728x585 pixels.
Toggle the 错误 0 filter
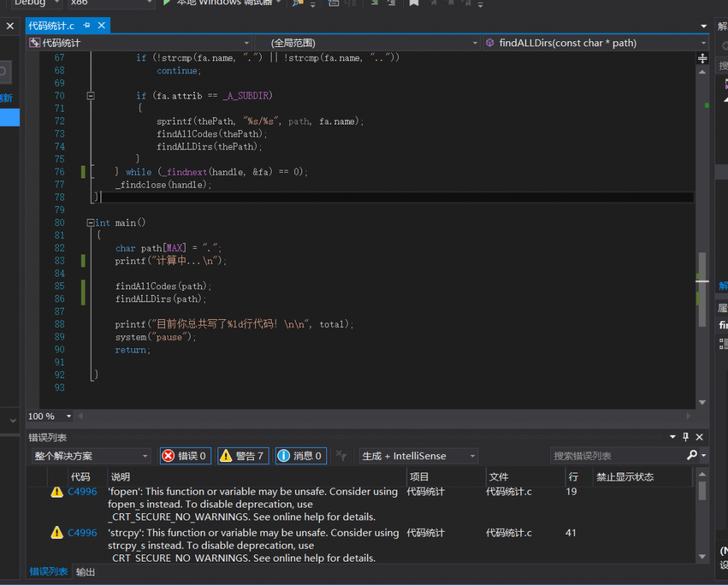[x=186, y=456]
